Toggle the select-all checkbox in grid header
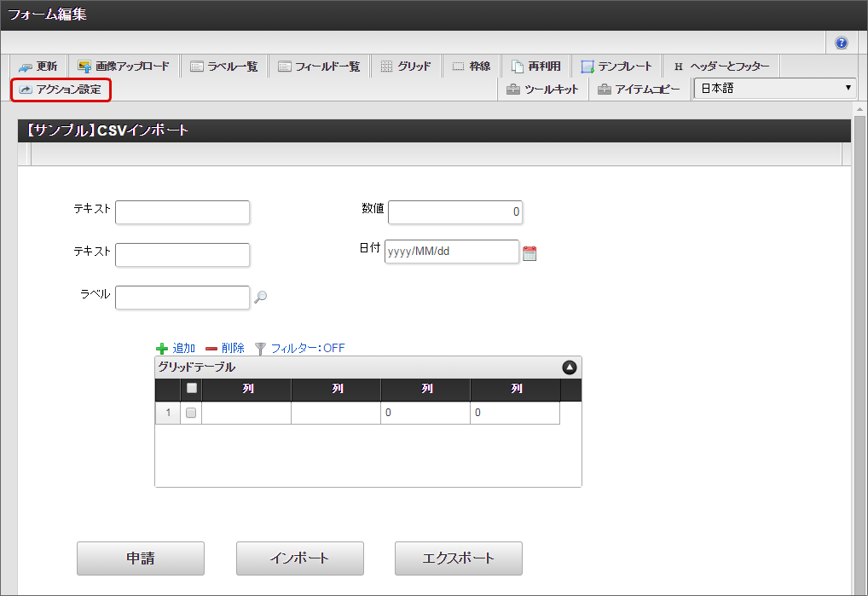The image size is (868, 596). (x=192, y=389)
